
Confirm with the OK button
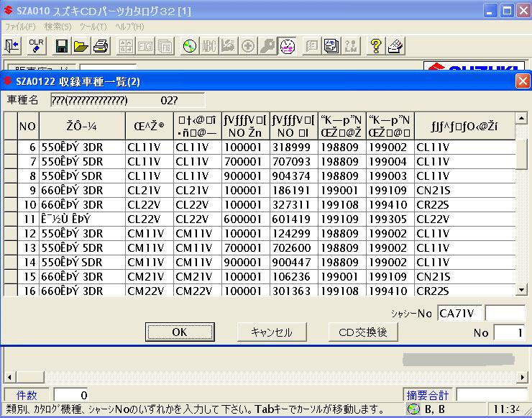[x=180, y=332]
